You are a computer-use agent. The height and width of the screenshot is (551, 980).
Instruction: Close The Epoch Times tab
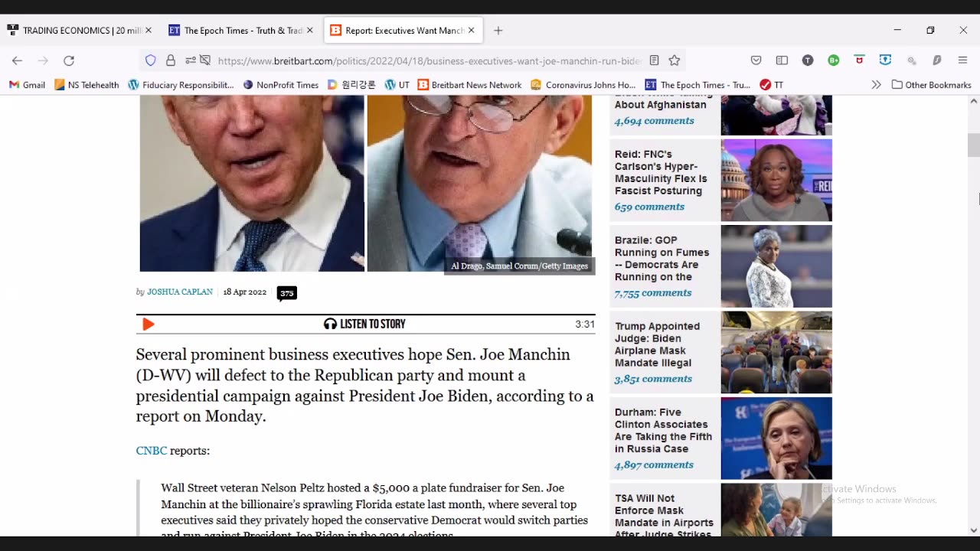pyautogui.click(x=310, y=31)
